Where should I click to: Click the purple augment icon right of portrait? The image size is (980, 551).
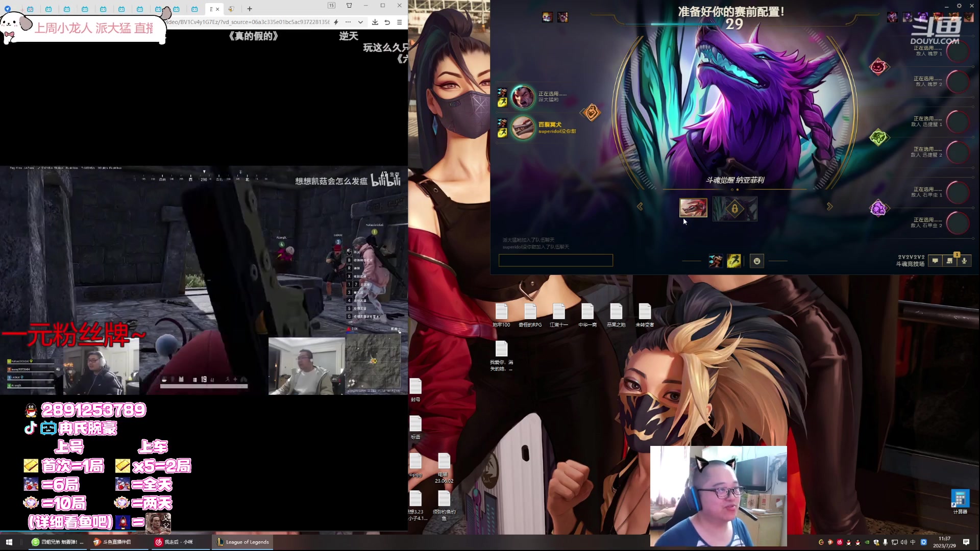pos(878,208)
